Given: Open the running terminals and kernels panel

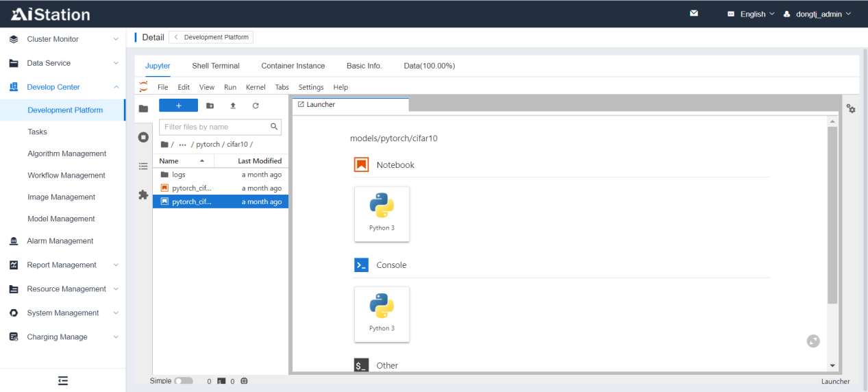Looking at the screenshot, I should (143, 137).
